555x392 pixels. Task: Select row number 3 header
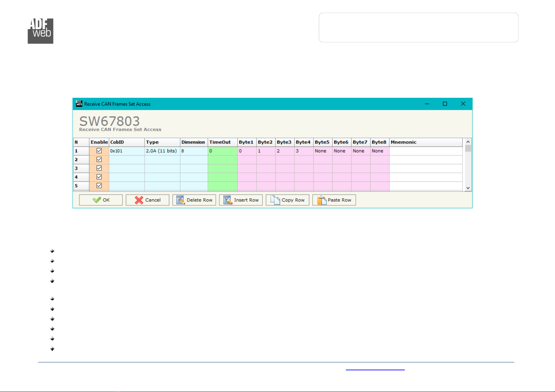(x=81, y=168)
